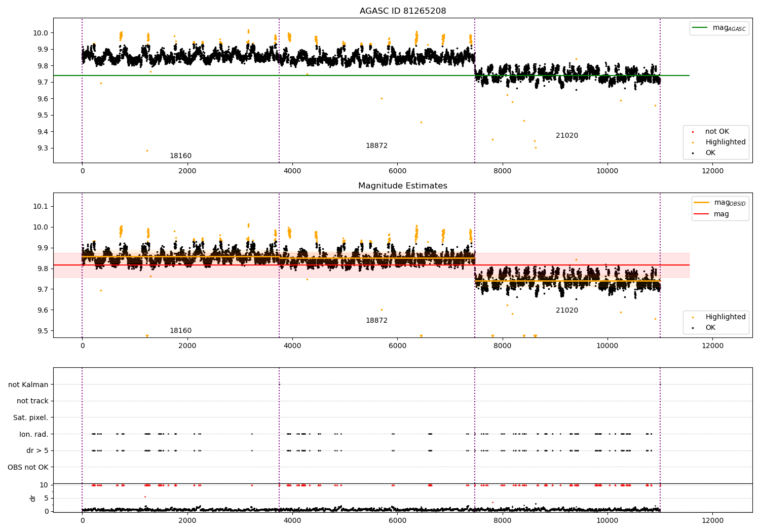This screenshot has width=760, height=532.
Task: Click label 21020 in the Magnitude Estimates plot
Action: (567, 311)
